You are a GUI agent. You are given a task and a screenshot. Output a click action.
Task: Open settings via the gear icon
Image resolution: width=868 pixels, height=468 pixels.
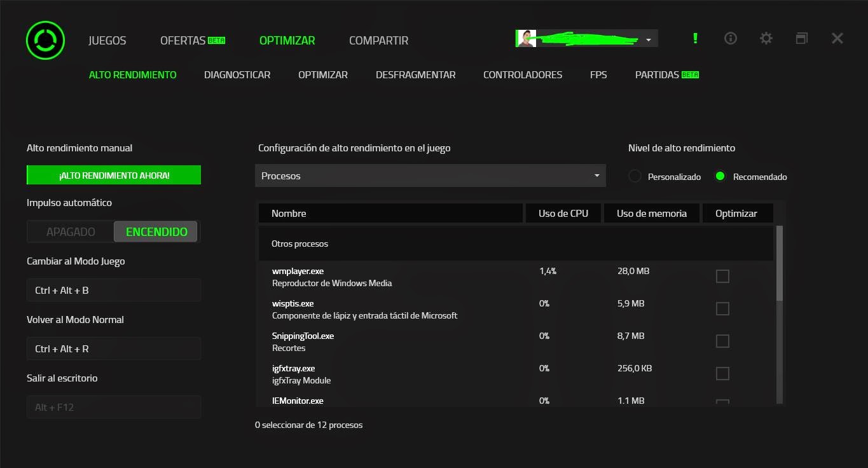(766, 38)
